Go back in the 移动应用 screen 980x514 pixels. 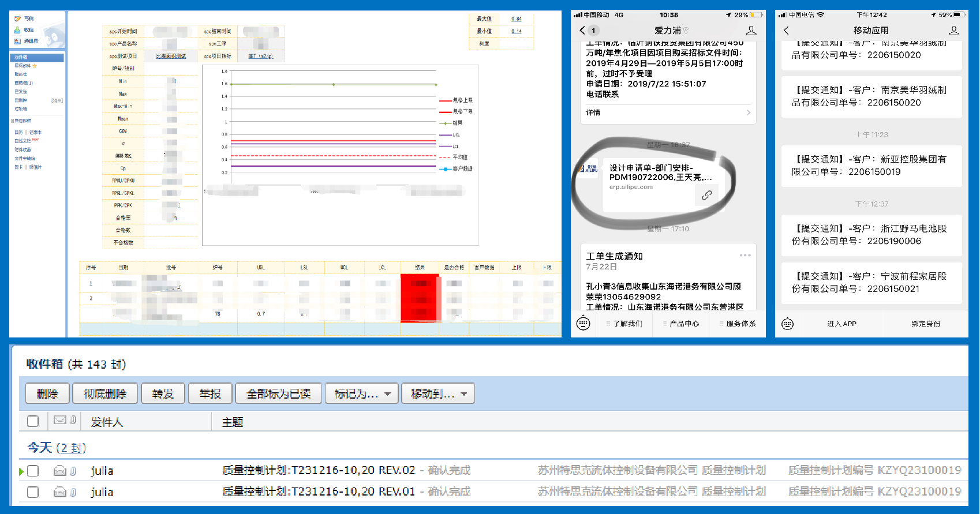[x=786, y=31]
